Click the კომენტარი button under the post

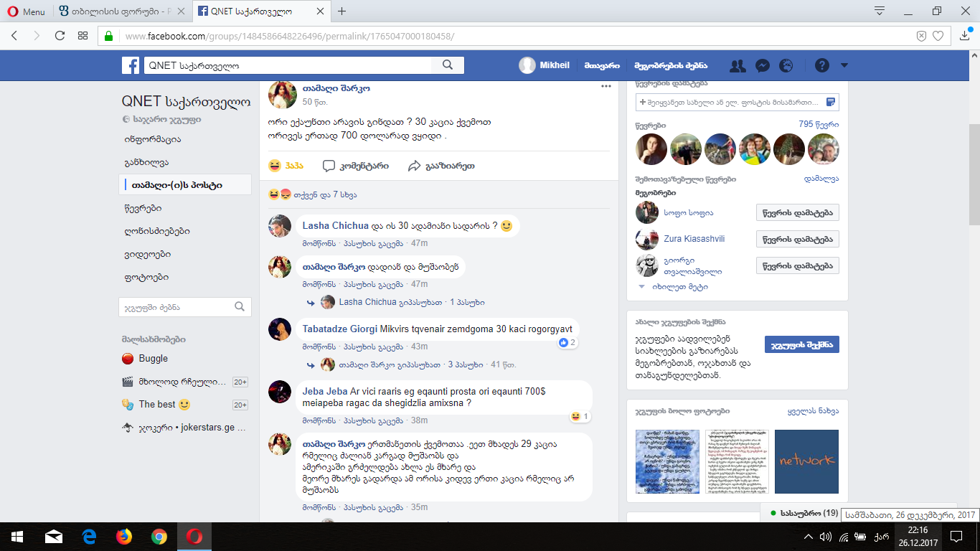point(356,166)
